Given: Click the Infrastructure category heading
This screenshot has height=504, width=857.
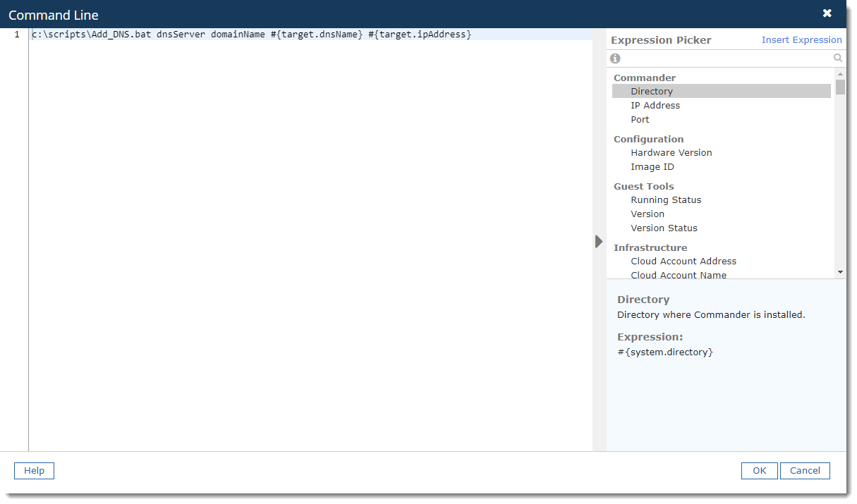Looking at the screenshot, I should pos(650,247).
